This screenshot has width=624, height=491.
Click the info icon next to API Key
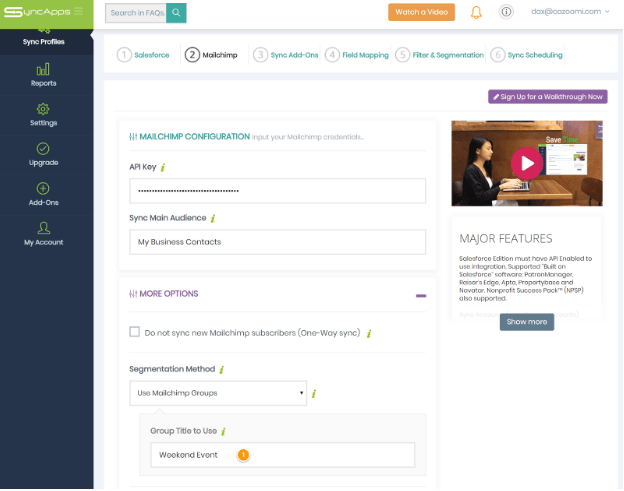(163, 168)
